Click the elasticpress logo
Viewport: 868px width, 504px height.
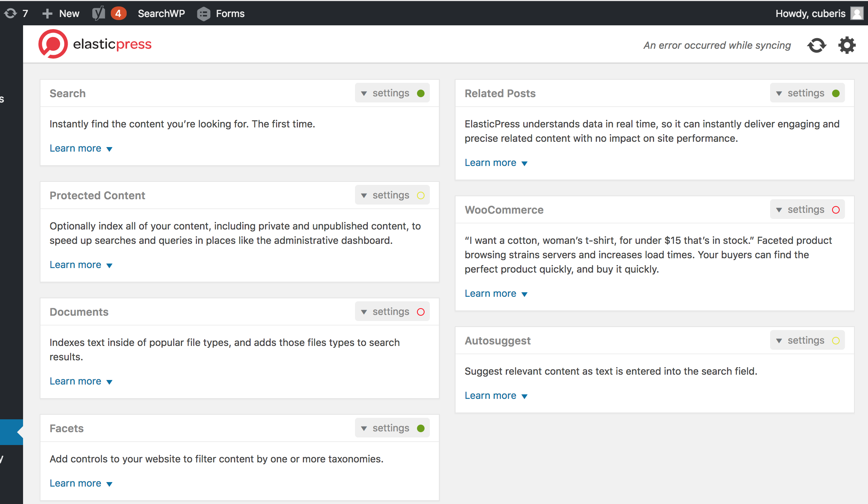pos(95,43)
